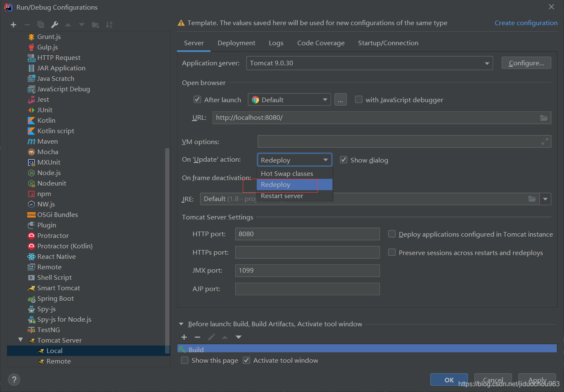Click the HTTP port 8080 field
Viewport: 564px width, 392px height.
pos(307,234)
